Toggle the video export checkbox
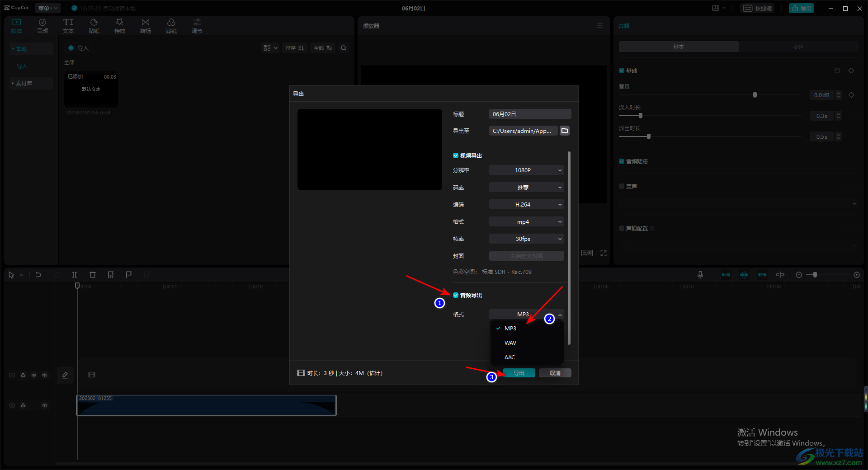Screen dimensions: 868x470 click(x=456, y=155)
